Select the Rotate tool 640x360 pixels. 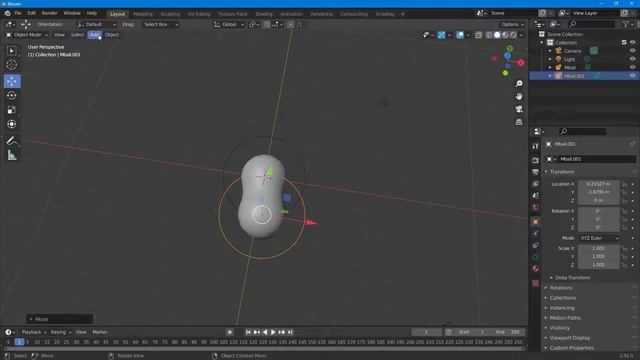pyautogui.click(x=12, y=96)
